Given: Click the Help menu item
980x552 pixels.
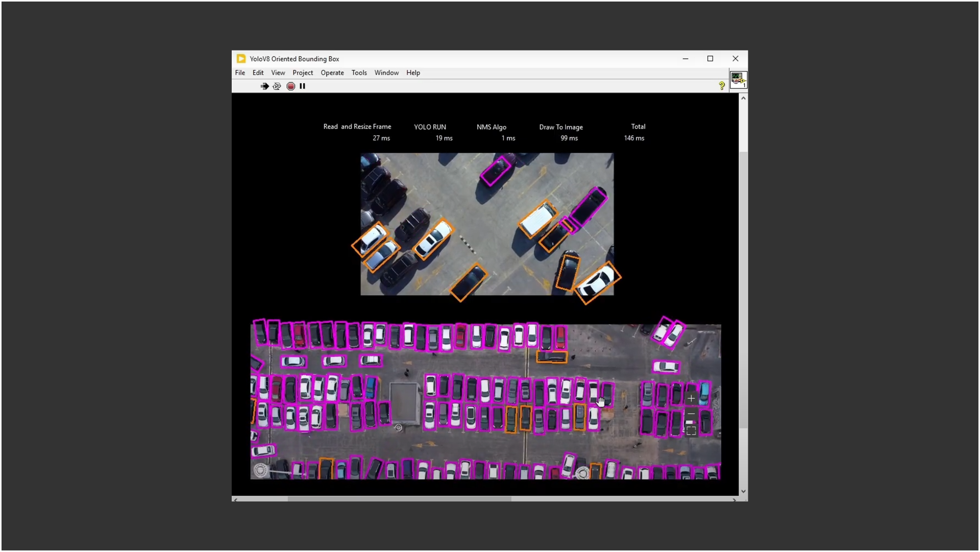Looking at the screenshot, I should tap(413, 72).
